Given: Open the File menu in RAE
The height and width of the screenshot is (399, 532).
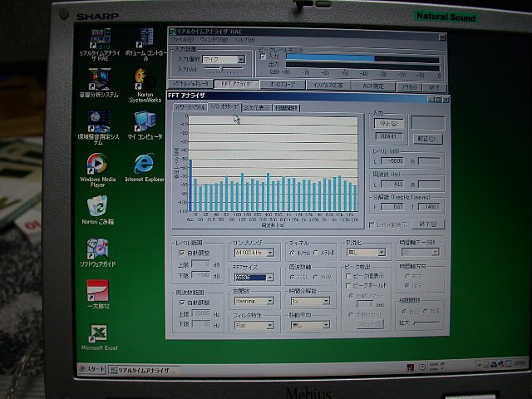Looking at the screenshot, I should click(x=180, y=39).
